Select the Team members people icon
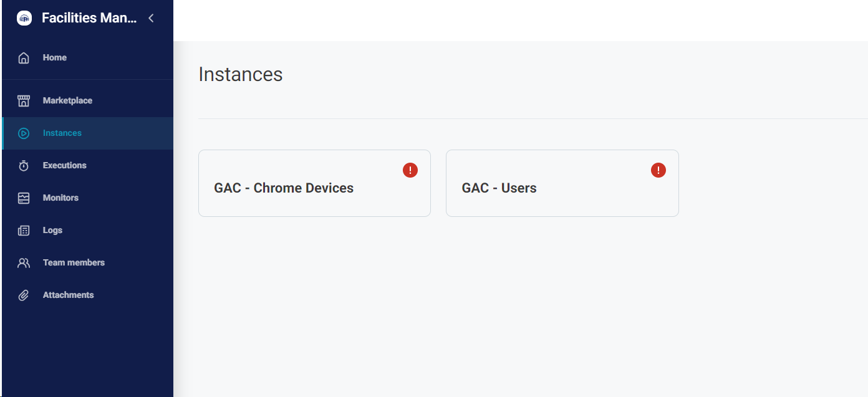 (x=23, y=262)
